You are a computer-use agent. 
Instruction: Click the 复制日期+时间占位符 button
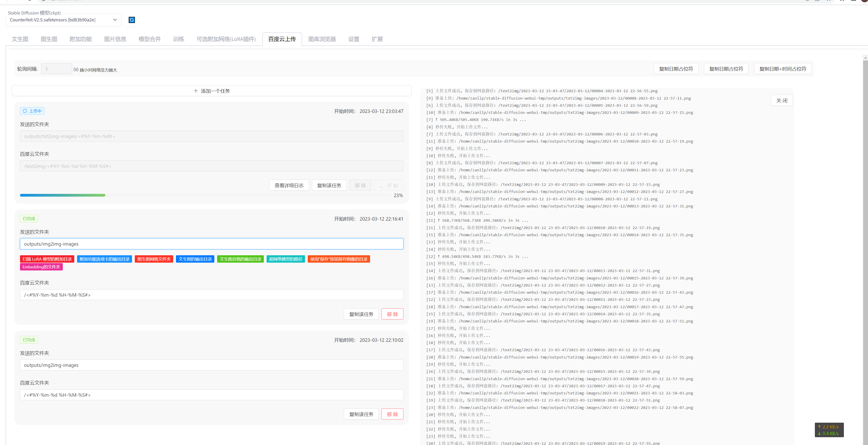point(782,69)
